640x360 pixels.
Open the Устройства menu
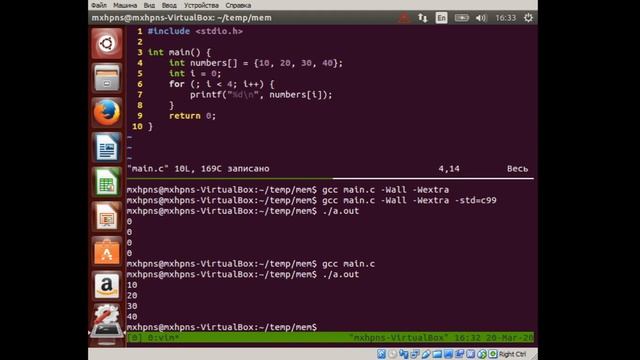pos(201,5)
